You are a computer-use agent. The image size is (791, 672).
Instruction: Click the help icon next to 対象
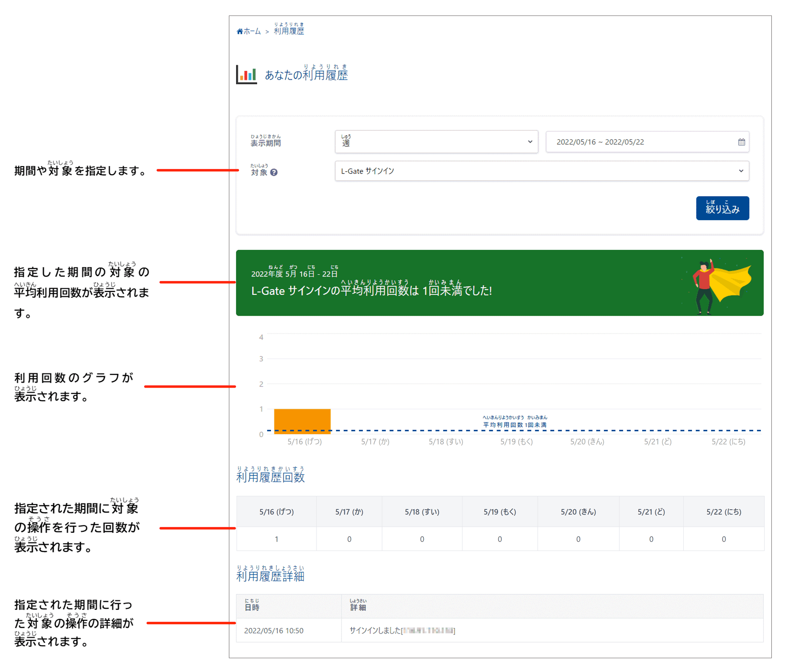click(274, 172)
